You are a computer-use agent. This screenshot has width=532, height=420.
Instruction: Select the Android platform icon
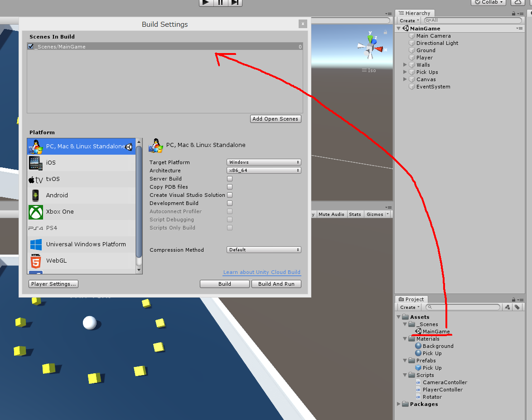coord(36,195)
